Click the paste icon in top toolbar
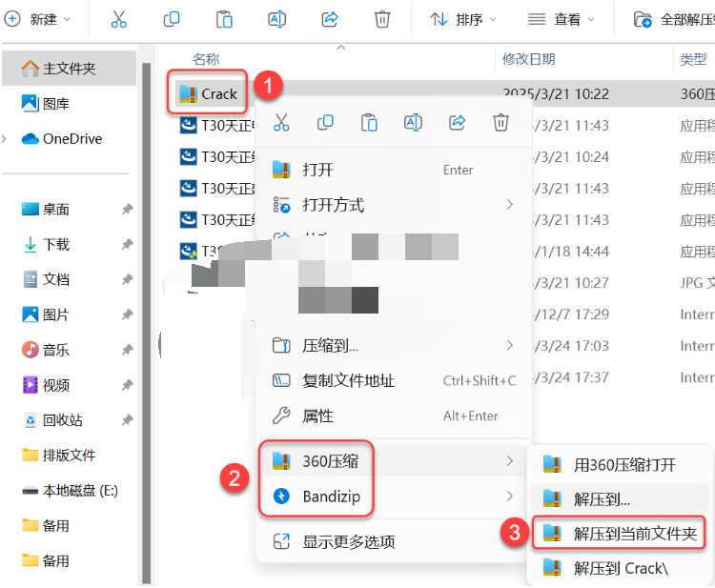 pos(224,20)
